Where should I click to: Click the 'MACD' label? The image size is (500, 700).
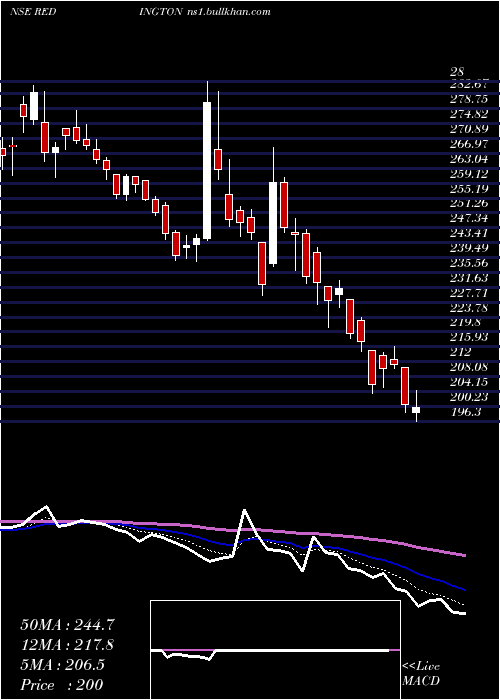pyautogui.click(x=421, y=681)
